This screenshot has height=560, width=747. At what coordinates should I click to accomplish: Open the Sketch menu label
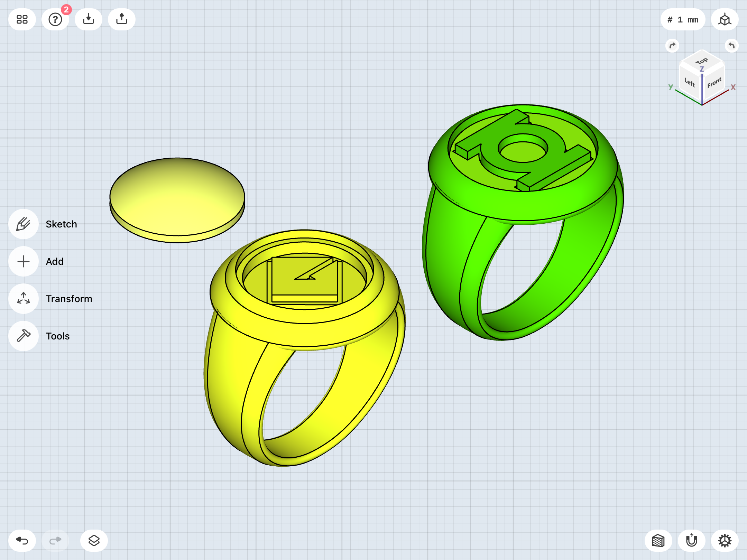[62, 224]
